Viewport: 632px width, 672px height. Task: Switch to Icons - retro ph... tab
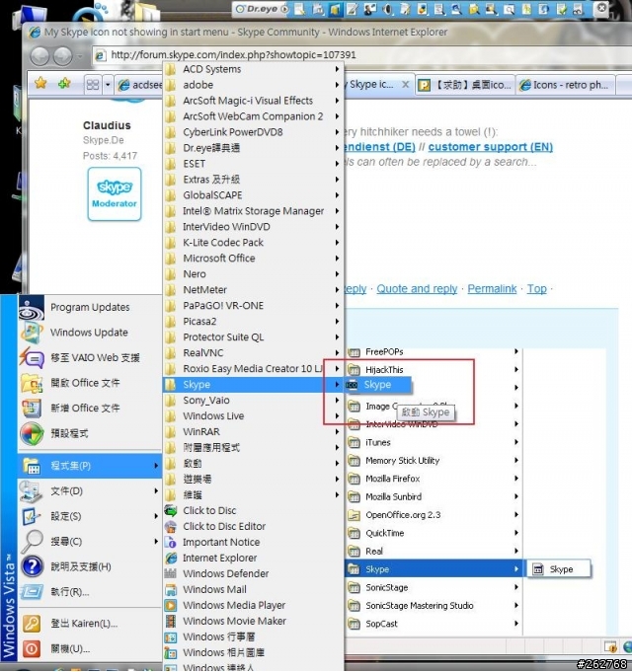click(x=565, y=85)
